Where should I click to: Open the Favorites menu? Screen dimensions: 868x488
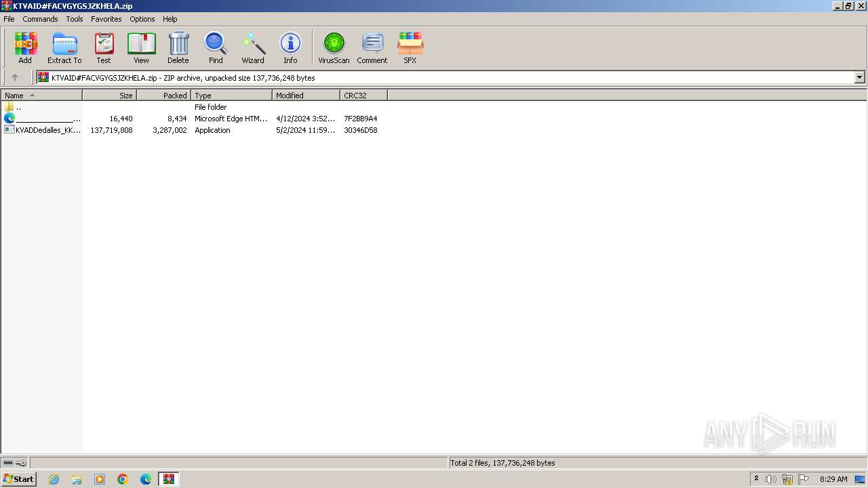pyautogui.click(x=106, y=19)
